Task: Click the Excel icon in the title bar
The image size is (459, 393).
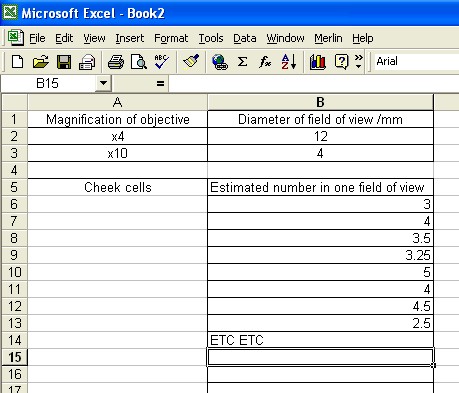Action: coord(10,13)
